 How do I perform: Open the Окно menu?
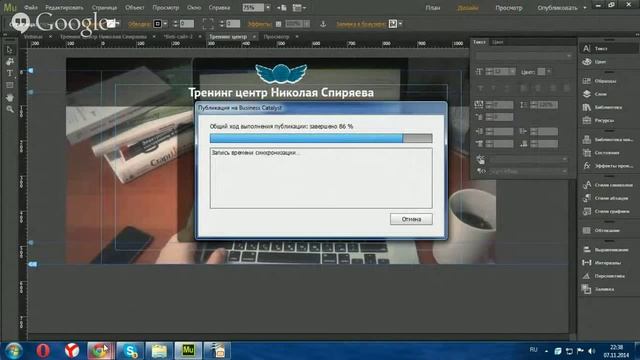(x=194, y=7)
